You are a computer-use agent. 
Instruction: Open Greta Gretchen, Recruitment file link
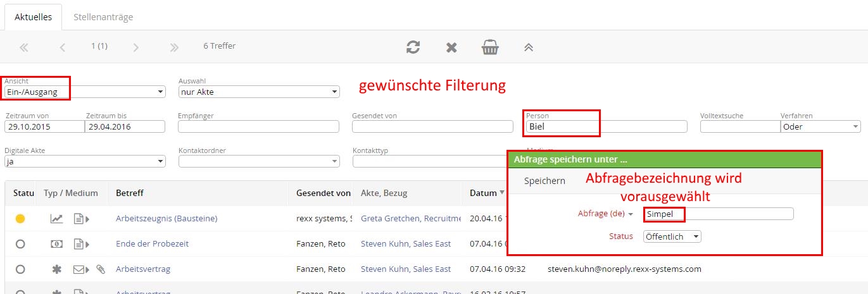[x=411, y=219]
